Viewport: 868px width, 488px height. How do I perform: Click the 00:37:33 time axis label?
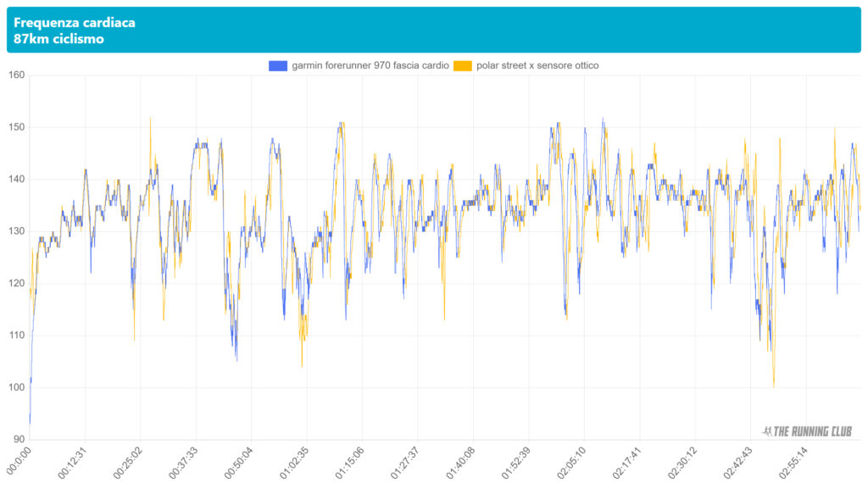183,463
